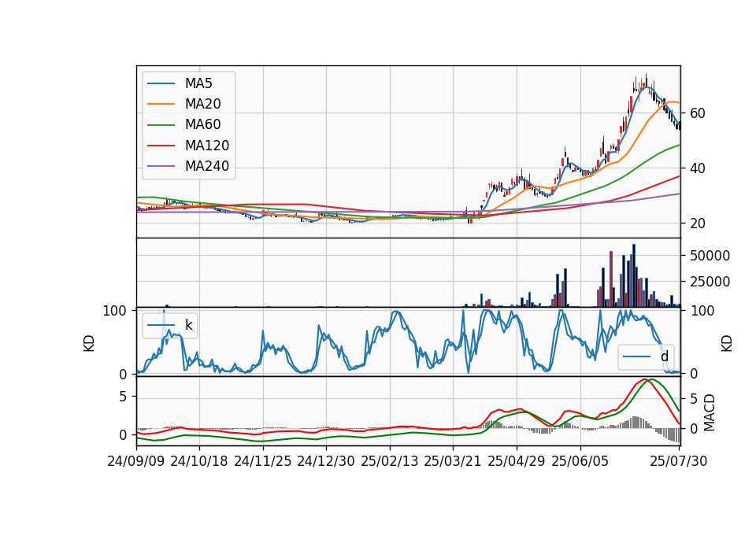Click the 24/10/18 date label

[199, 461]
